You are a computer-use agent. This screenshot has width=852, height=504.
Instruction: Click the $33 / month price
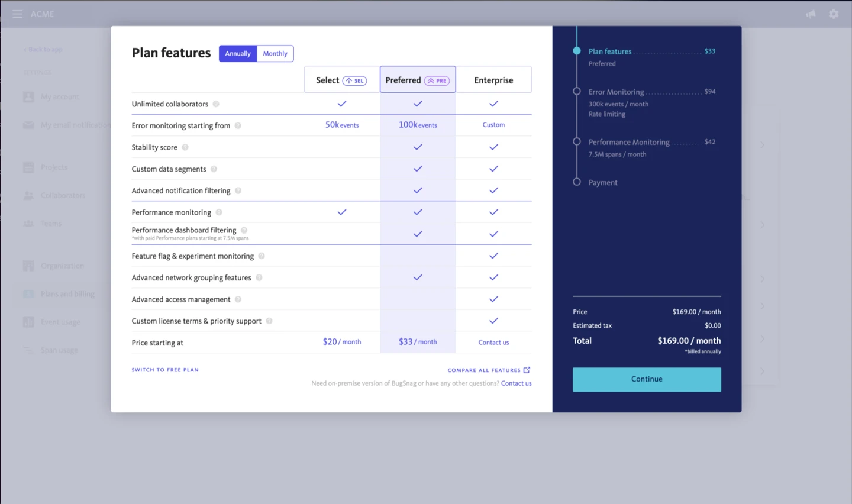418,341
